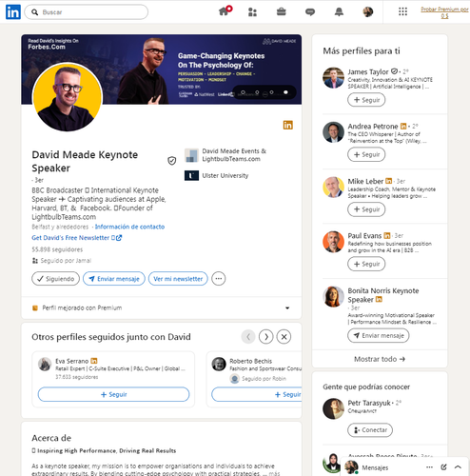The height and width of the screenshot is (476, 470).
Task: Open My Network icon
Action: (x=252, y=12)
